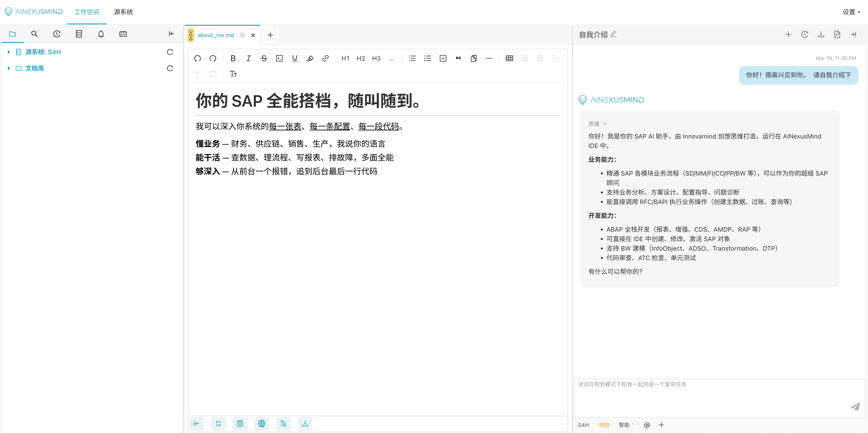This screenshot has height=433, width=868.
Task: Save the document with the floppy disk icon
Action: 240,424
